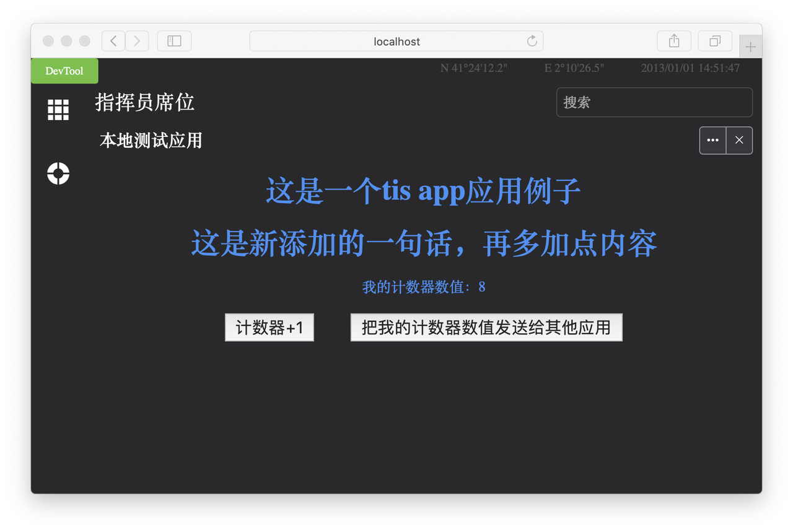793x532 pixels.
Task: Go forward with browser forward arrow
Action: click(x=137, y=41)
